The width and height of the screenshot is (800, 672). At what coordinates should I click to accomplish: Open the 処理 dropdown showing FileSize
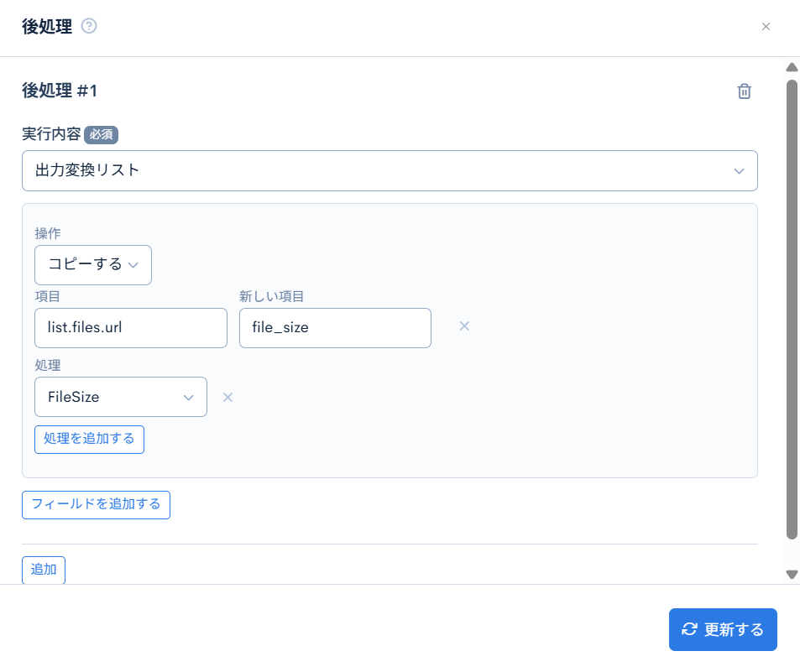pos(121,397)
